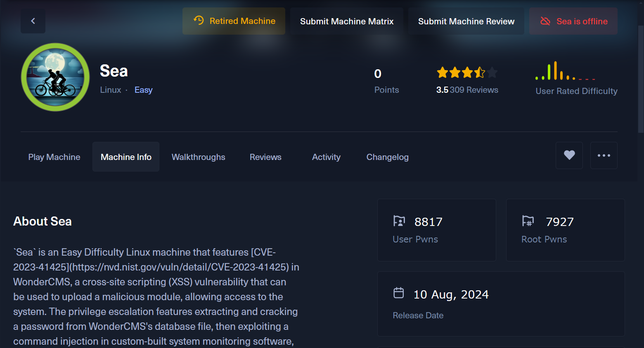644x348 pixels.
Task: Open the 309 Reviews link
Action: [x=474, y=90]
